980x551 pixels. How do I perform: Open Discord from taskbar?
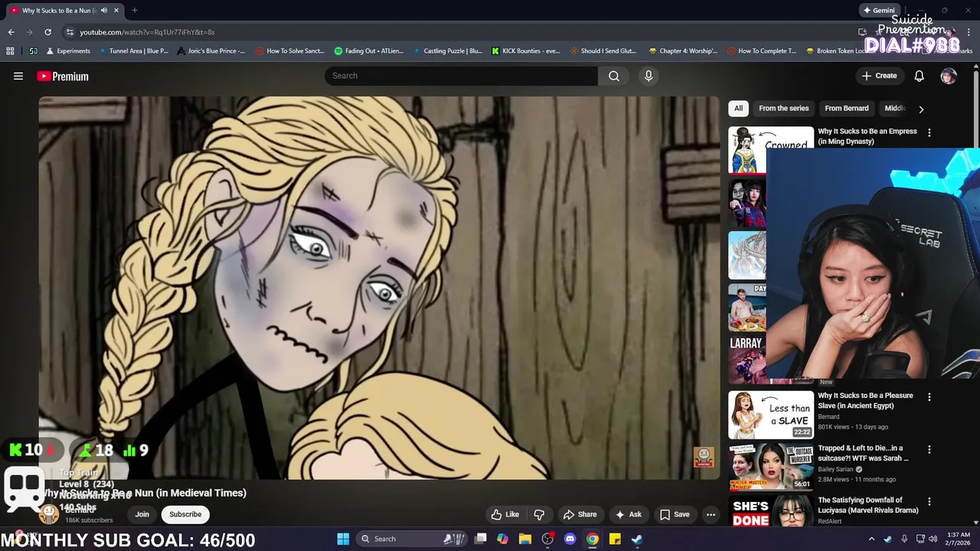coord(570,539)
